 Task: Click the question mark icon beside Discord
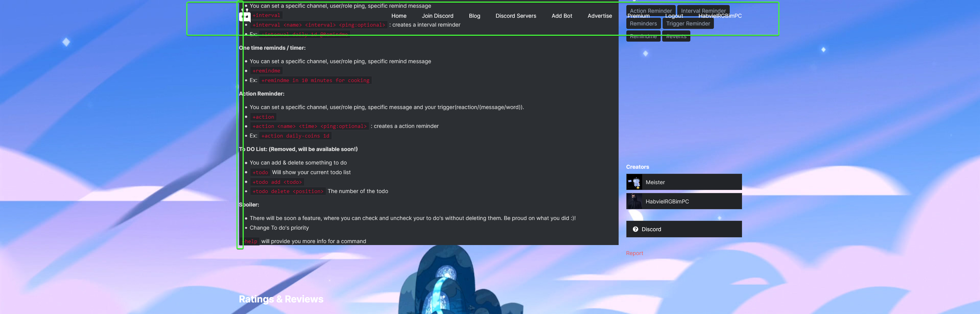[635, 229]
